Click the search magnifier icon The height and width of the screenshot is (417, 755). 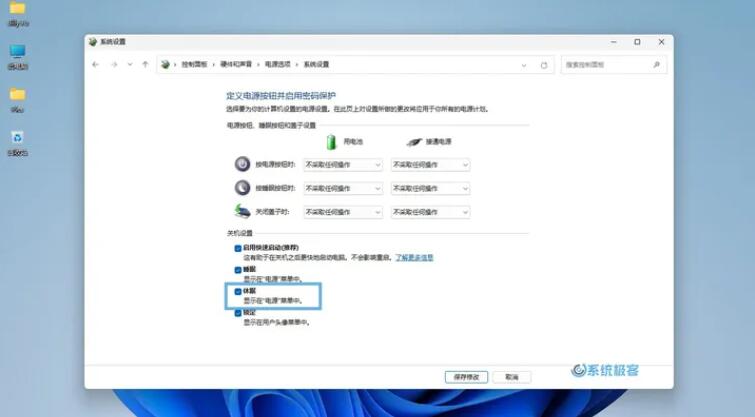656,65
